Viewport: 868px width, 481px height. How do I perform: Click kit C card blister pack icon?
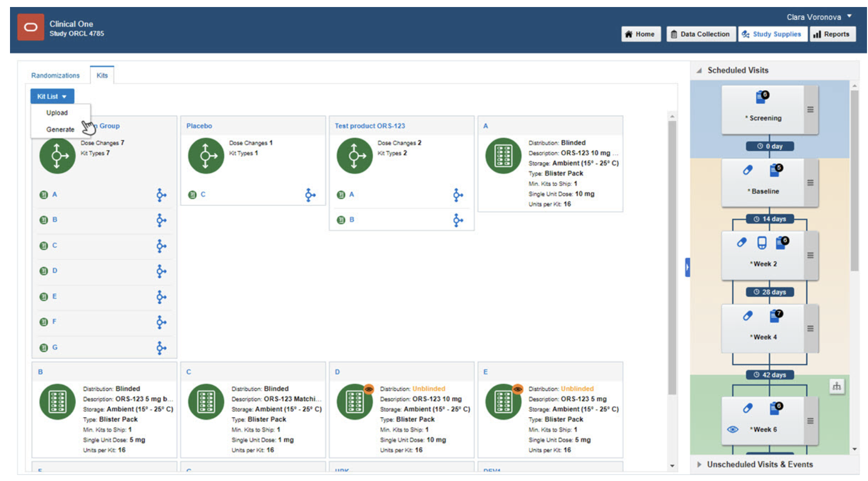click(206, 402)
